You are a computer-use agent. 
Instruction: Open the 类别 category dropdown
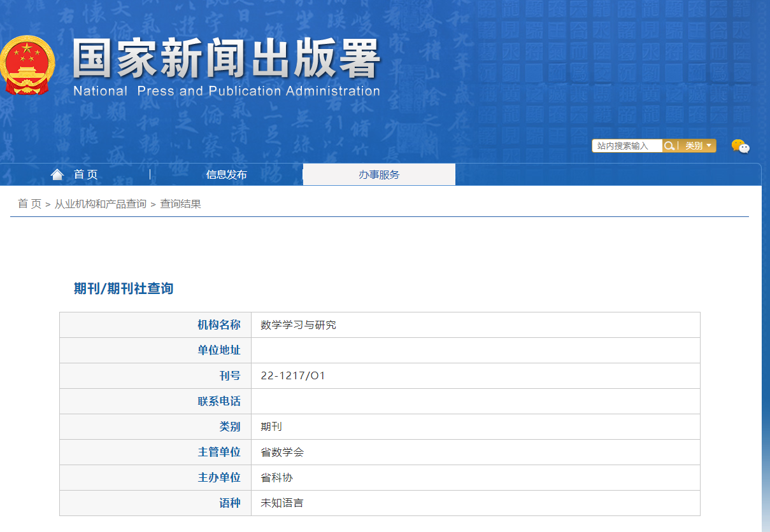click(x=698, y=146)
